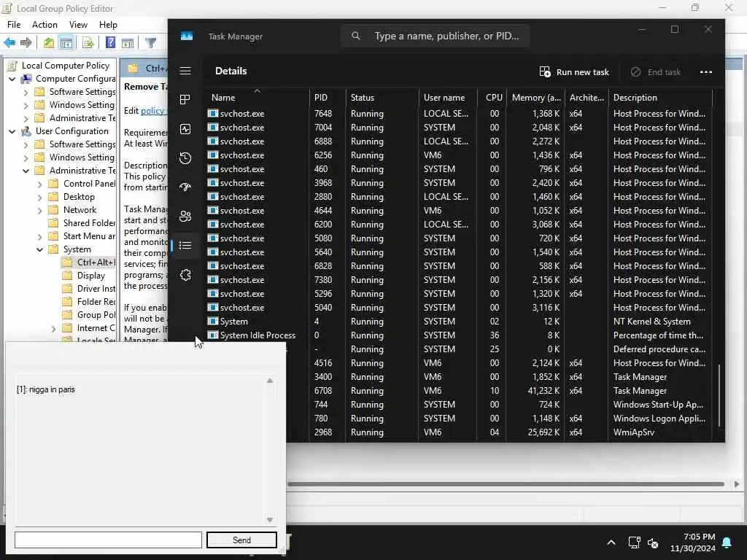This screenshot has height=560, width=747.
Task: Click the Edit policy setting link
Action: click(x=152, y=111)
